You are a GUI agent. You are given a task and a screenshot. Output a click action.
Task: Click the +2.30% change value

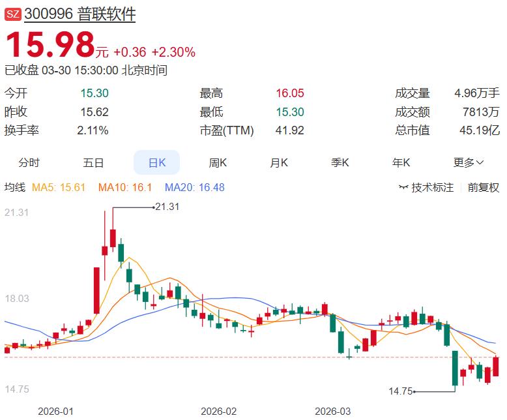[x=173, y=52]
